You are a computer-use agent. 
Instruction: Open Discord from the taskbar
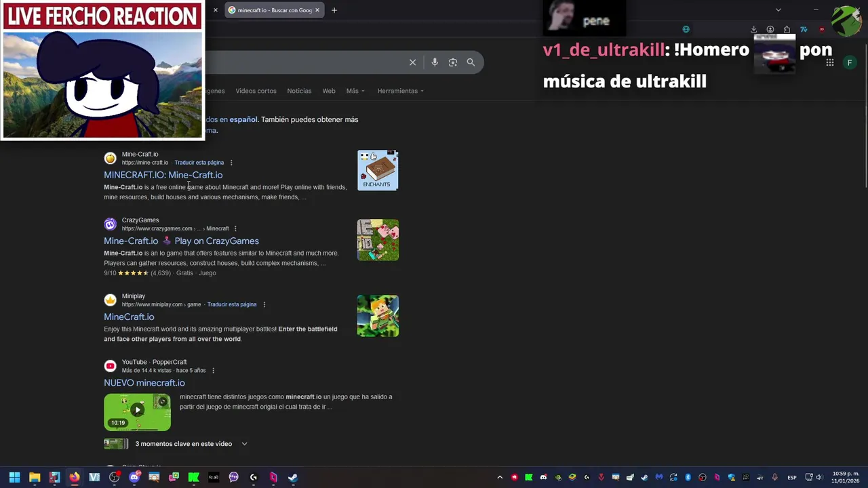134,477
